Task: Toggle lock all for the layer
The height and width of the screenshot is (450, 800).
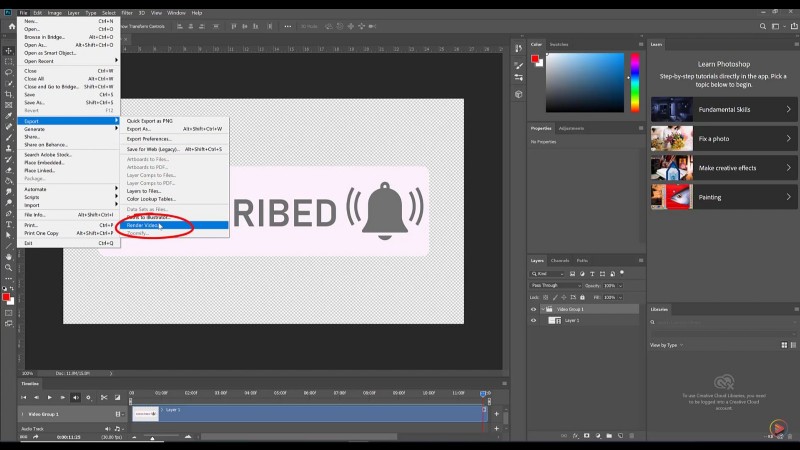Action: [x=583, y=297]
